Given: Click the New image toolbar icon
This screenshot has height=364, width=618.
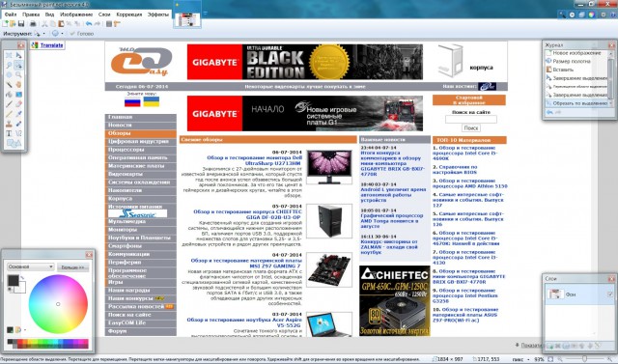Looking at the screenshot, I should click(x=4, y=24).
